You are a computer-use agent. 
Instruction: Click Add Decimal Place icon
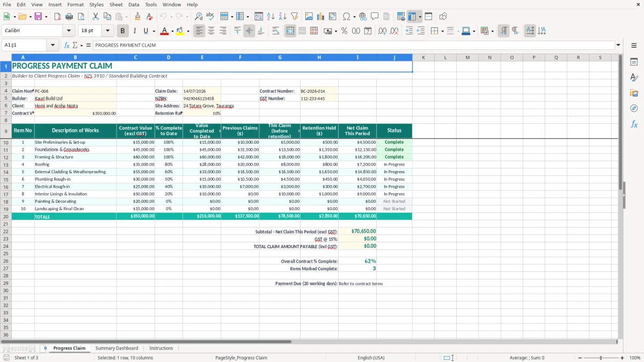[x=382, y=31]
